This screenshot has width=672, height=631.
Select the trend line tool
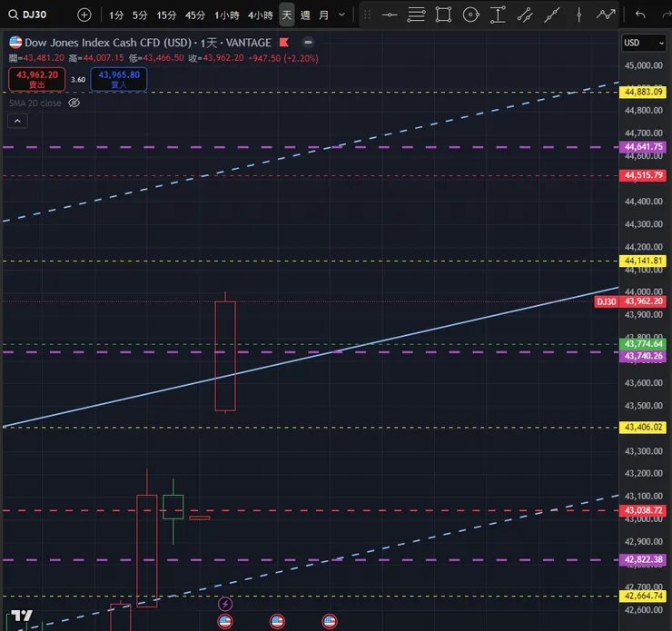click(552, 15)
